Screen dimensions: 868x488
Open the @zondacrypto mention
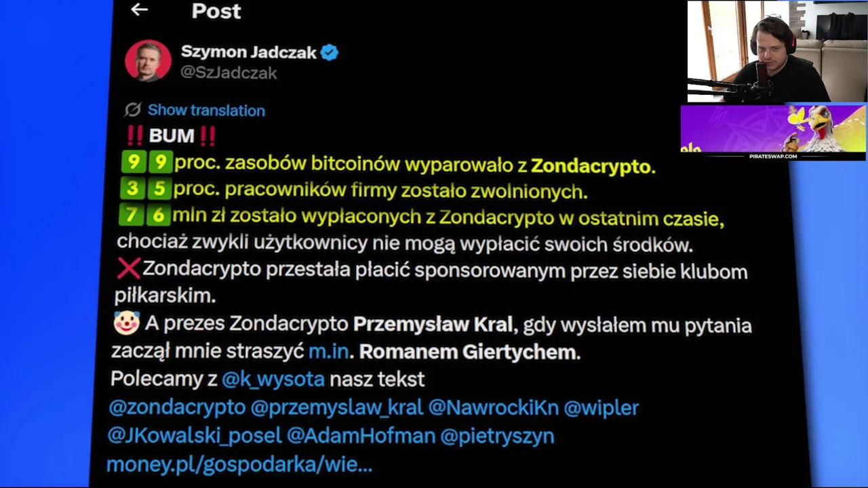[x=177, y=407]
